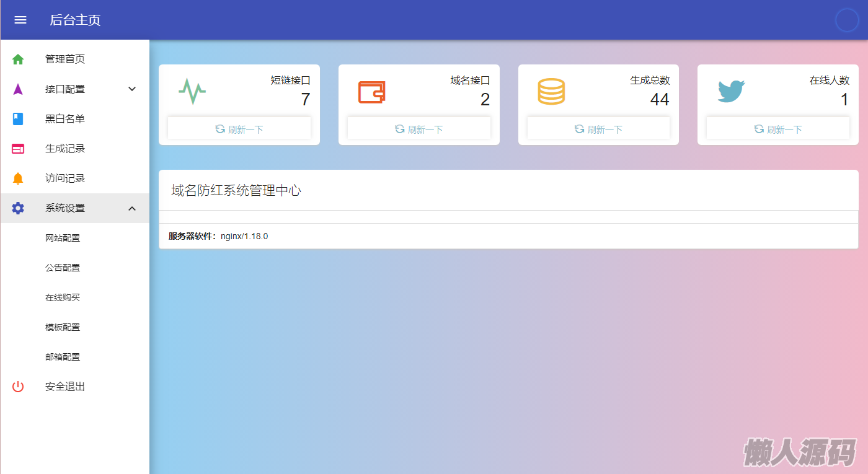Screen dimensions: 868x474
Task: Refresh the 生成总数 card with 刷新一下
Action: click(x=598, y=129)
